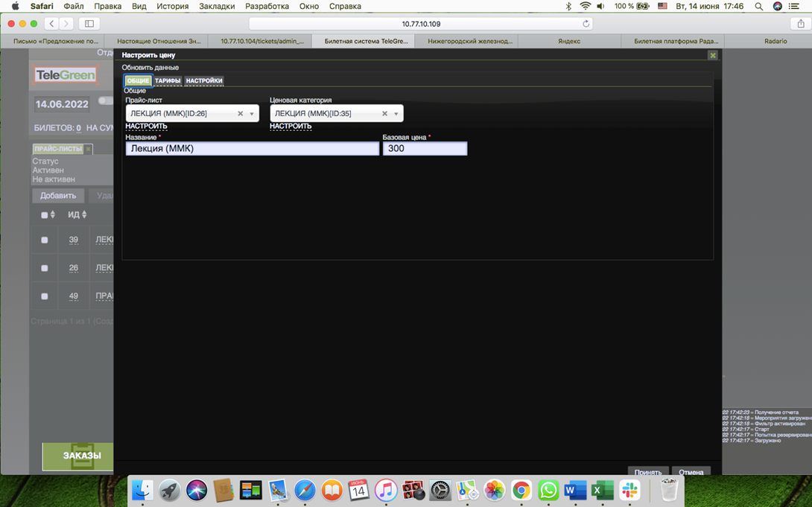Toggle the Safari sidebar button
812x507 pixels.
click(x=89, y=24)
